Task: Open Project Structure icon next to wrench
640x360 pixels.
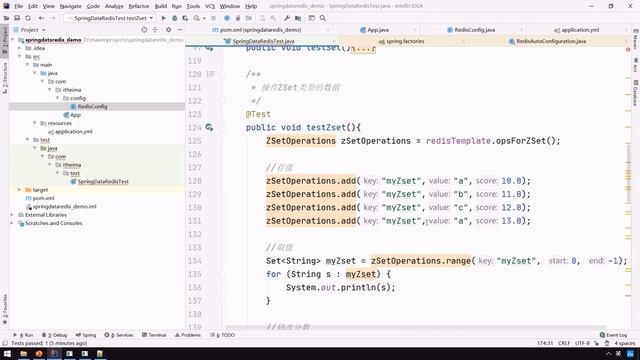Action: pyautogui.click(x=298, y=18)
